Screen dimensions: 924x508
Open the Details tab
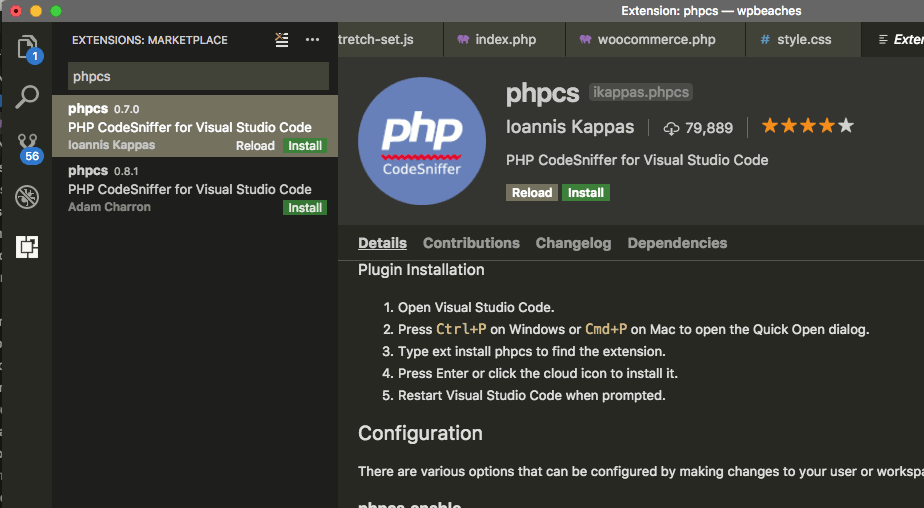pyautogui.click(x=382, y=243)
